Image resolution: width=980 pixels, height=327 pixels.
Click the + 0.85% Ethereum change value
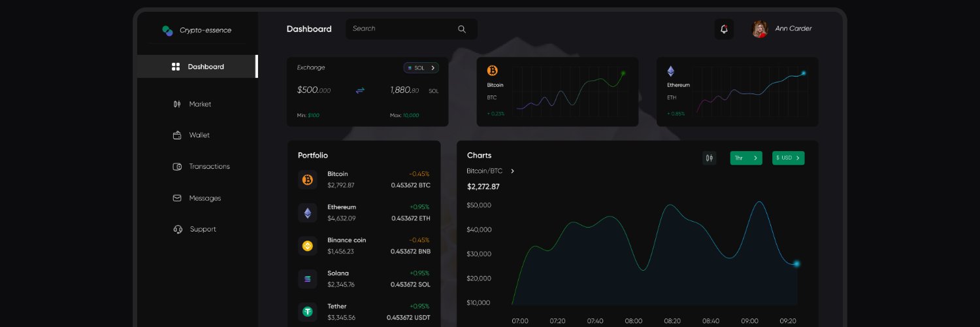(x=676, y=113)
